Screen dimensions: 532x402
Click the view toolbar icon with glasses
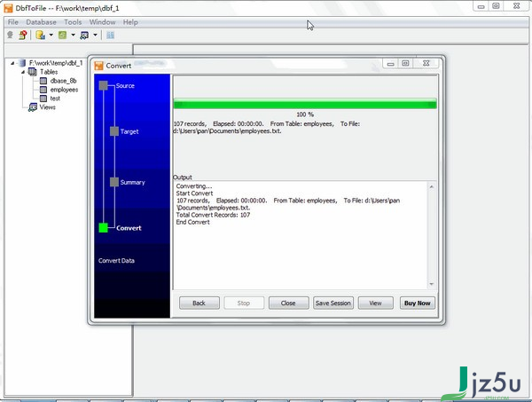(x=84, y=35)
